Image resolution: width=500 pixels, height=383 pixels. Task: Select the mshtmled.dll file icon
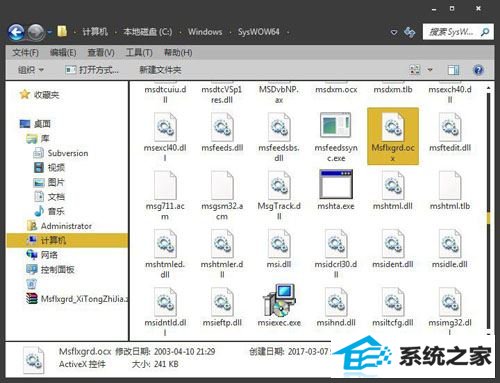click(x=165, y=244)
